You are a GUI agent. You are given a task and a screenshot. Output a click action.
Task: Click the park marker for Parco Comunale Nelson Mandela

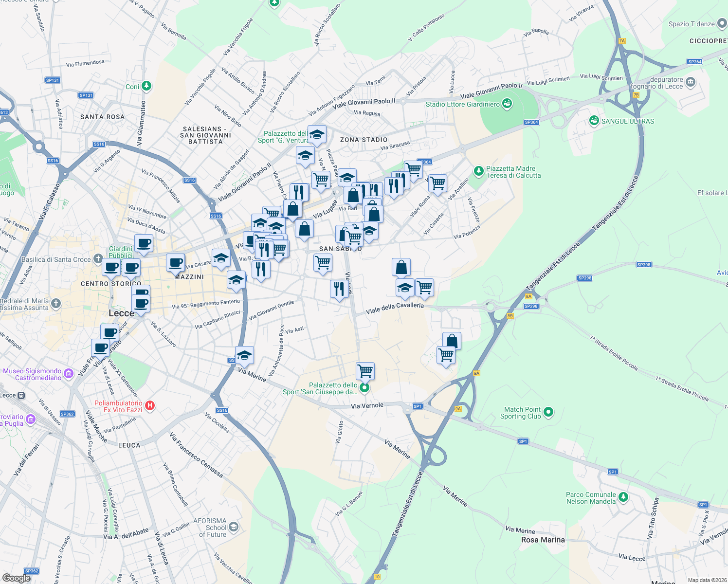click(623, 498)
